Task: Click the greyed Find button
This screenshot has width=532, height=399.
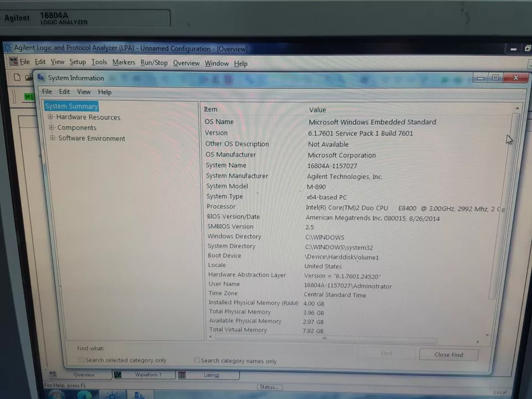Action: [386, 354]
